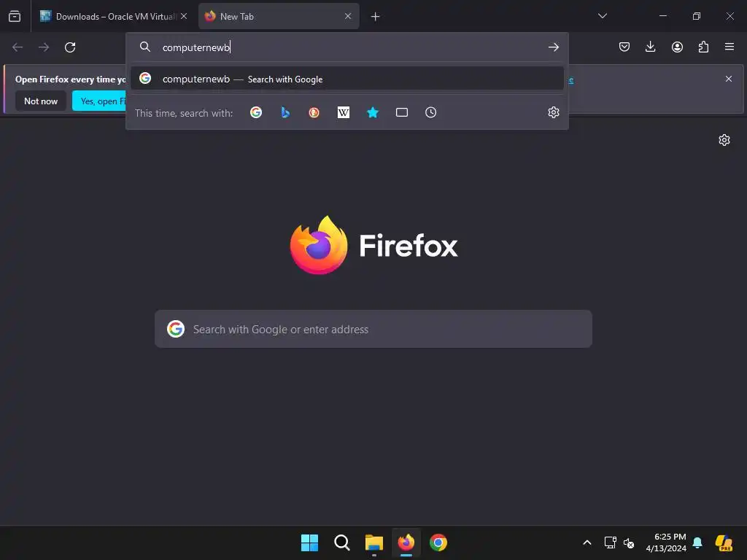Personalize New Tab gear icon

(x=724, y=140)
